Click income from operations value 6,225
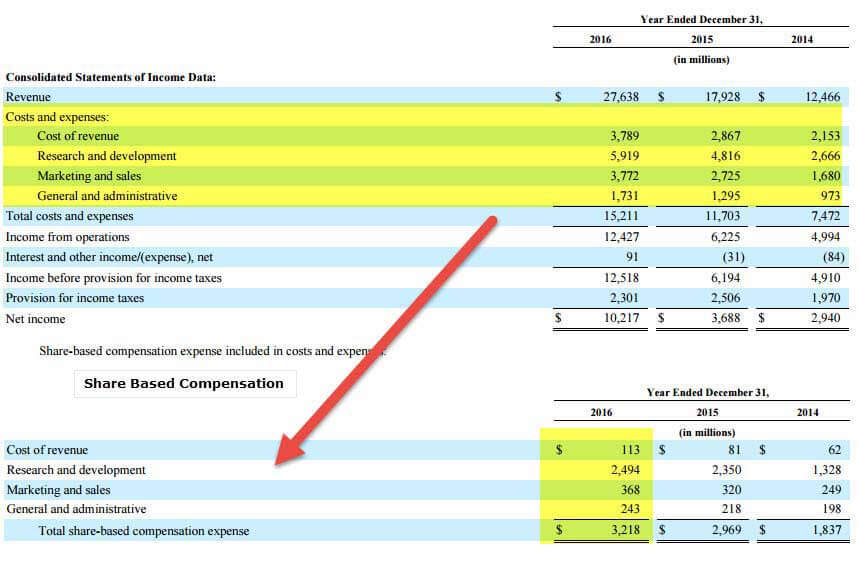Viewport: 859px width, 567px height. coord(725,237)
